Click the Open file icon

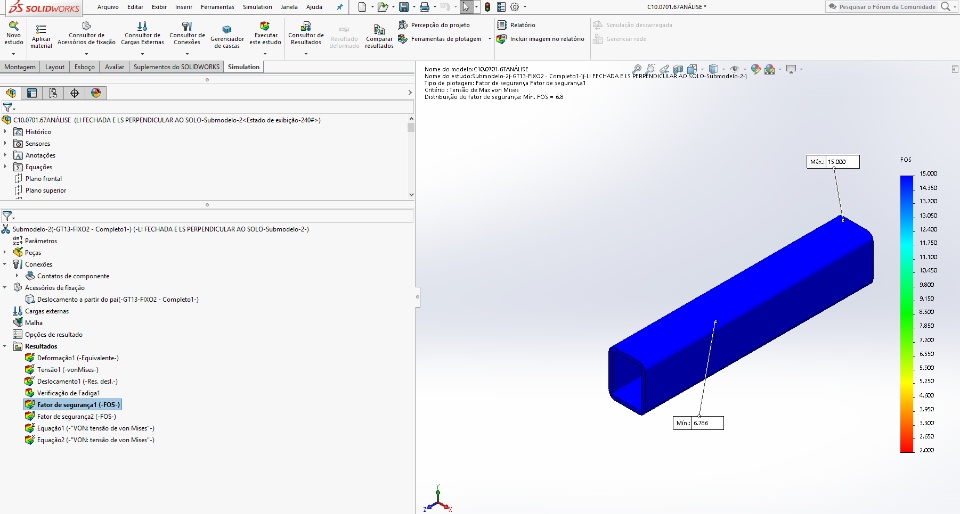[x=383, y=7]
